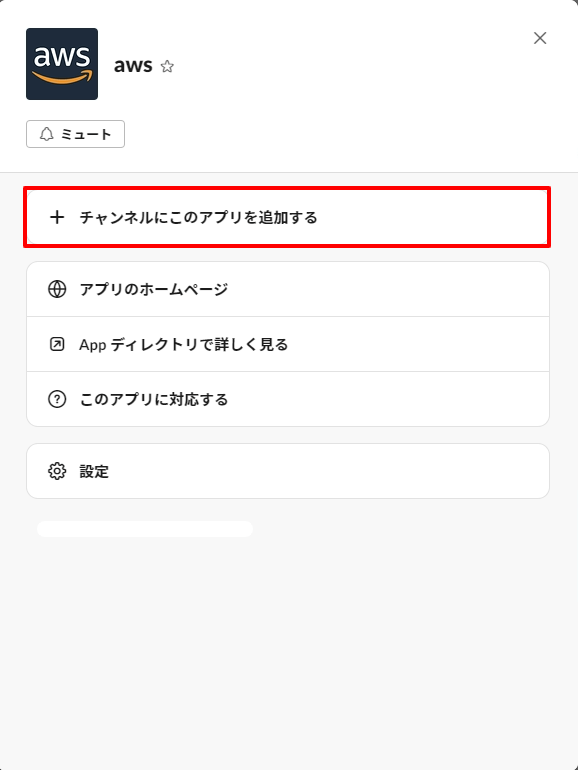
Task: Mute the app with the ミュート button label
Action: [86, 134]
